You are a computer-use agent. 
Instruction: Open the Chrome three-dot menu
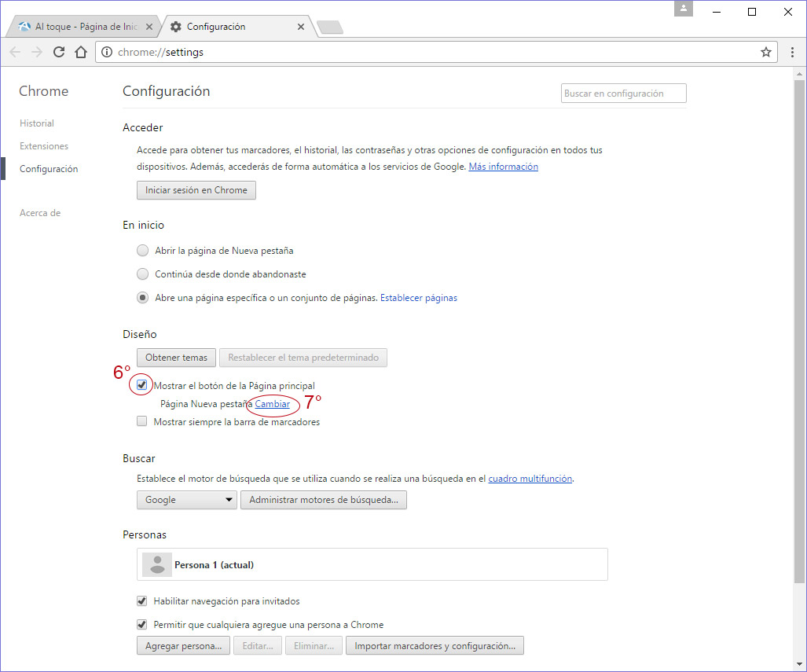792,52
